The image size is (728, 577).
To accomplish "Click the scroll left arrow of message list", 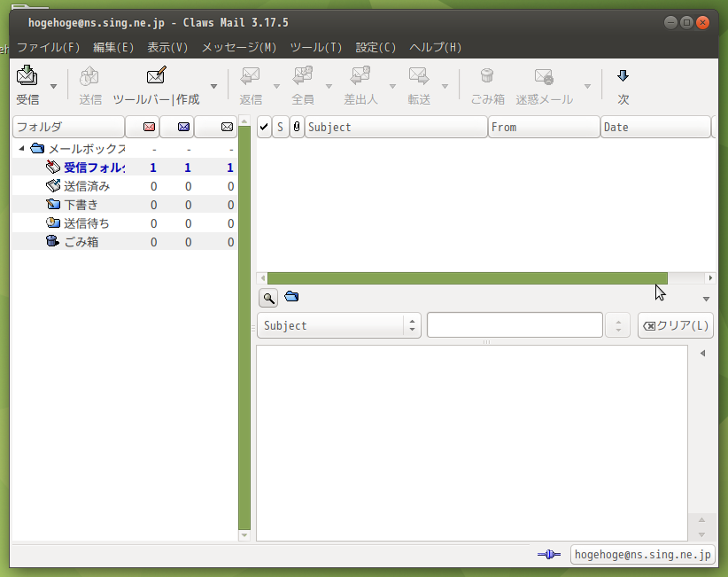I will (263, 278).
